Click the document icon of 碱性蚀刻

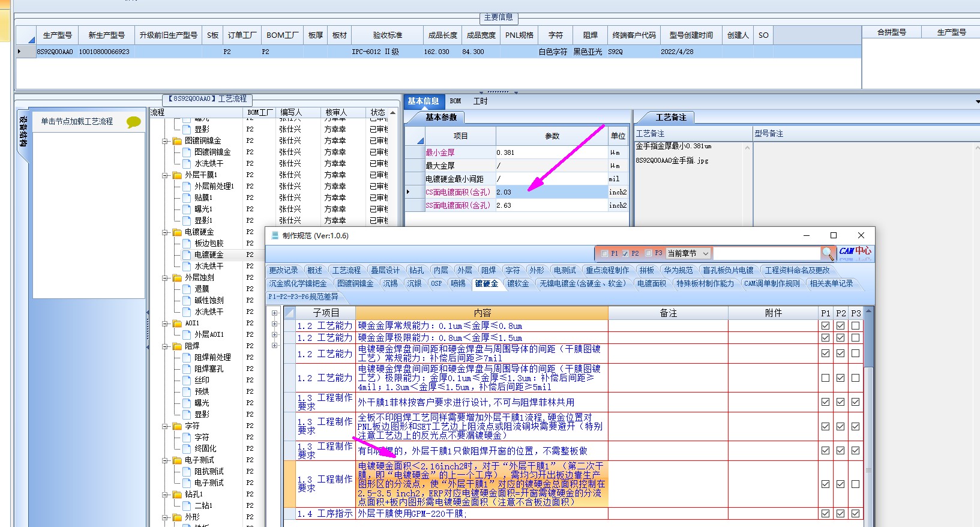[x=187, y=300]
